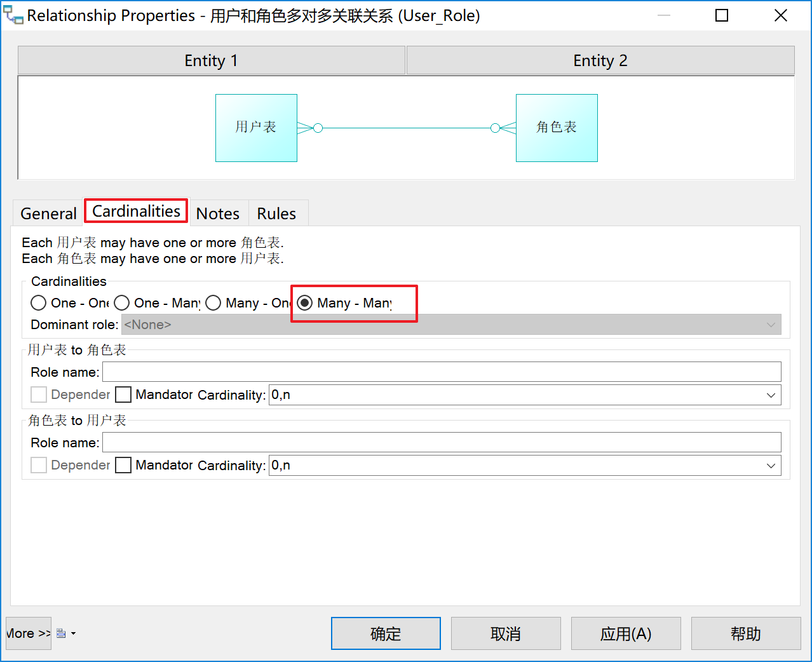Select the 角色表 entity box in diagram

tap(557, 128)
